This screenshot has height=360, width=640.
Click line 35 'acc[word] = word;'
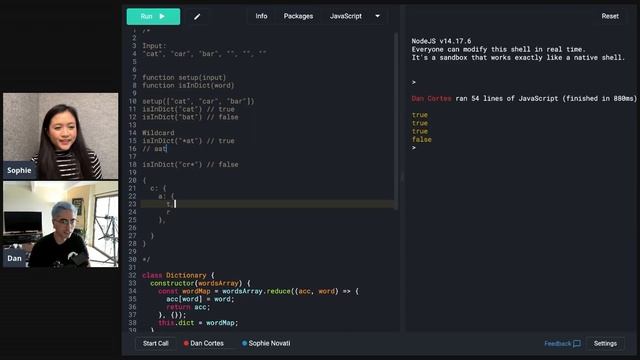[x=200, y=299]
